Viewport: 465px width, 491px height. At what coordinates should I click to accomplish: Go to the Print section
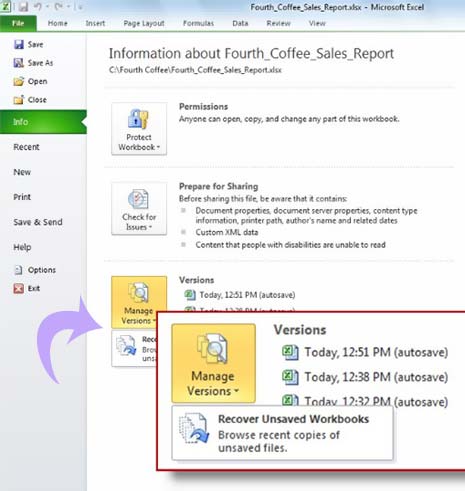tap(22, 197)
